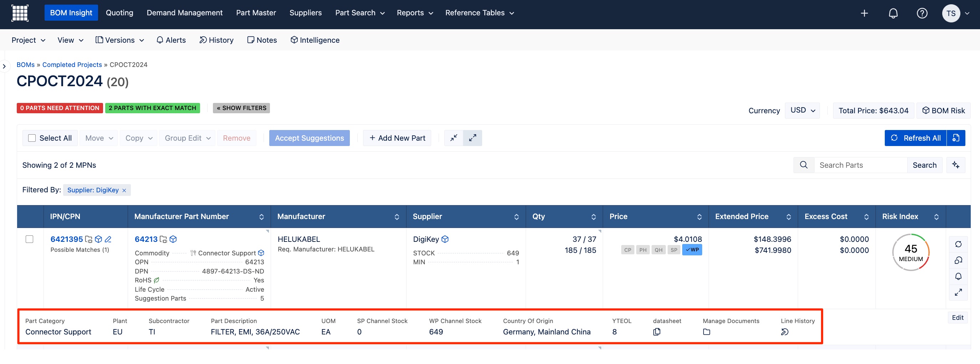The height and width of the screenshot is (364, 980).
Task: Open Suppliers tab
Action: coord(306,13)
